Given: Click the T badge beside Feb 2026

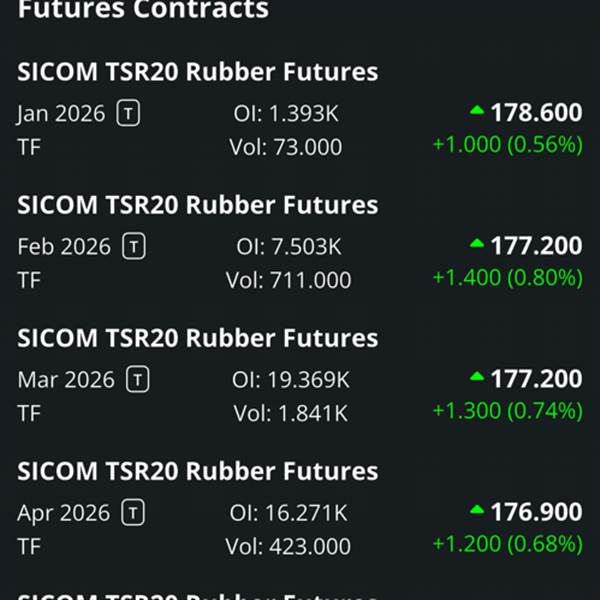Looking at the screenshot, I should tap(135, 246).
